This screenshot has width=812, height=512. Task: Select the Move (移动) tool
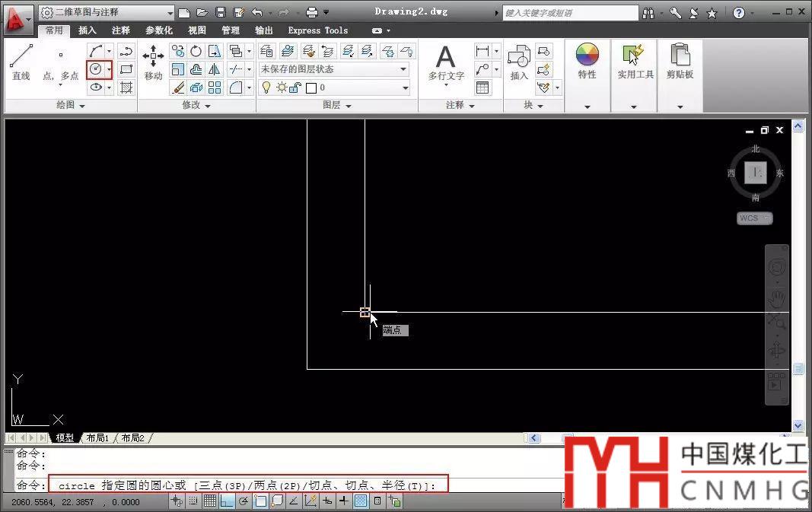click(x=153, y=61)
